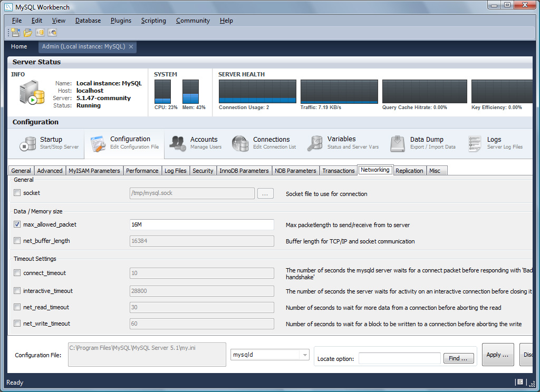This screenshot has width=540, height=392.
Task: Enable the interactive_timeout checkbox
Action: (x=17, y=291)
